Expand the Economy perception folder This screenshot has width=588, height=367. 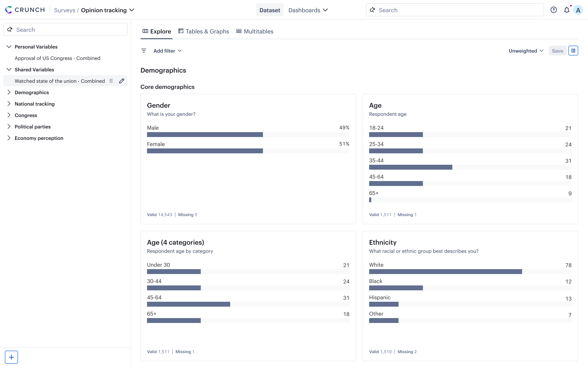(x=9, y=138)
